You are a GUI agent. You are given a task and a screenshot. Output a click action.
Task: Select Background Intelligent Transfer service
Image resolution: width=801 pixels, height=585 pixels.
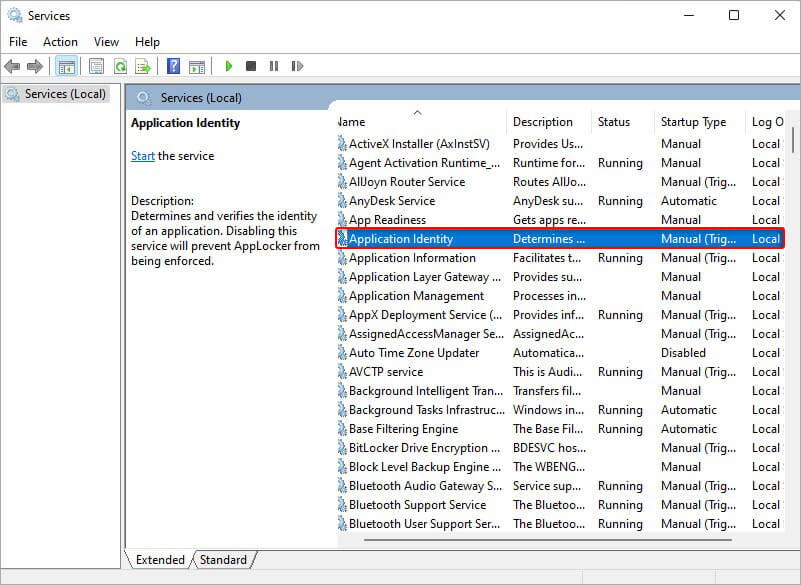[x=560, y=391]
